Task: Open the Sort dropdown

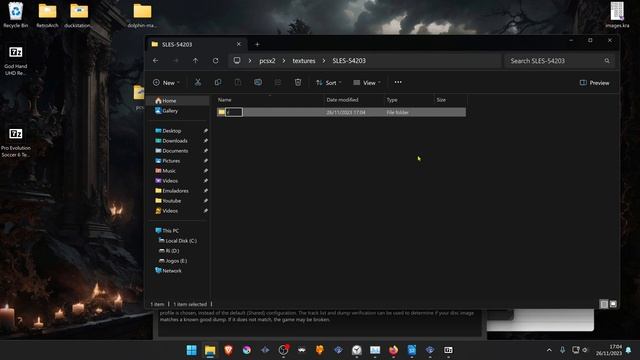Action: [x=329, y=82]
